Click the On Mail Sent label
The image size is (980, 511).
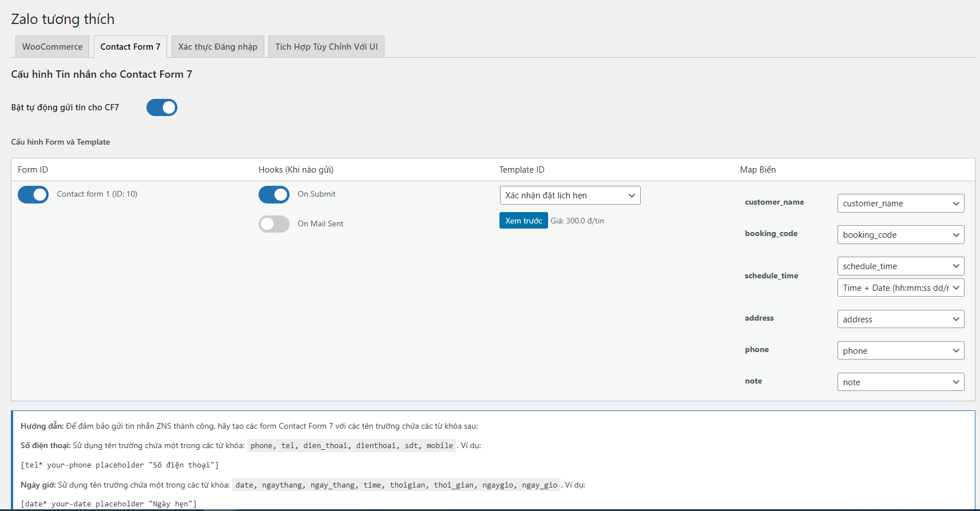(320, 224)
